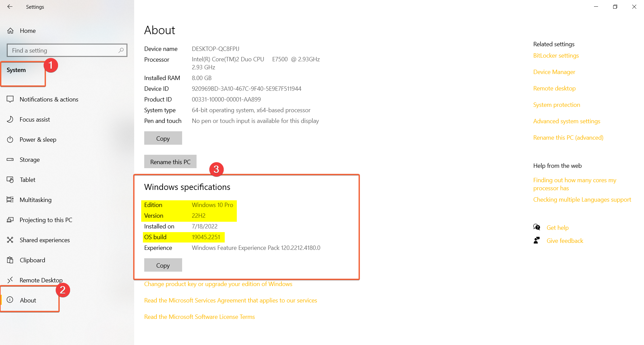The image size is (644, 345).
Task: Click the back arrow in Settings
Action: tap(10, 7)
